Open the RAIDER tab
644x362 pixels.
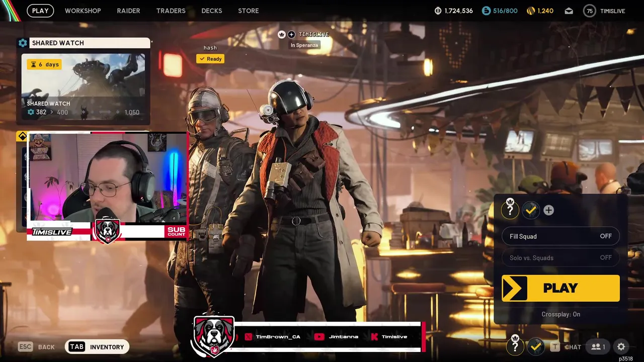pyautogui.click(x=128, y=11)
